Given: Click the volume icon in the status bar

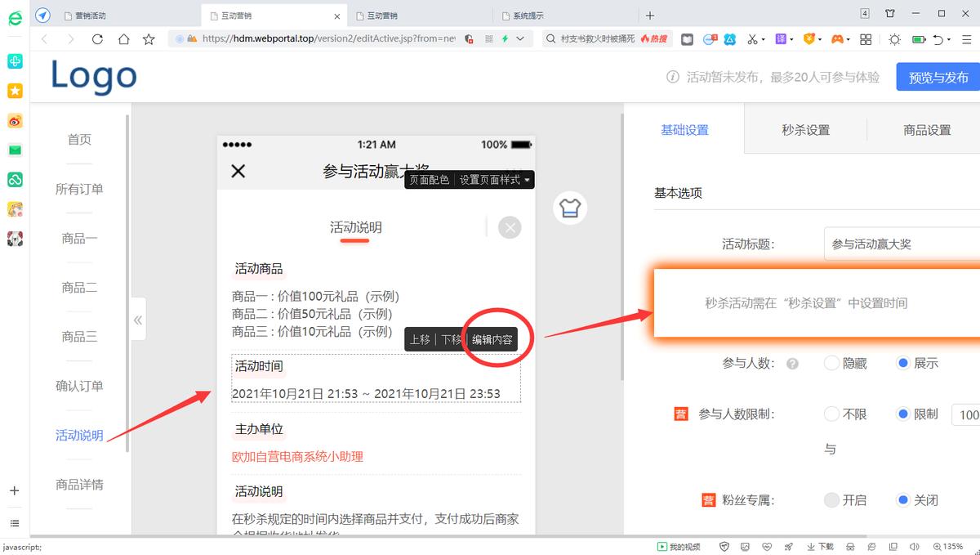Looking at the screenshot, I should [x=915, y=546].
